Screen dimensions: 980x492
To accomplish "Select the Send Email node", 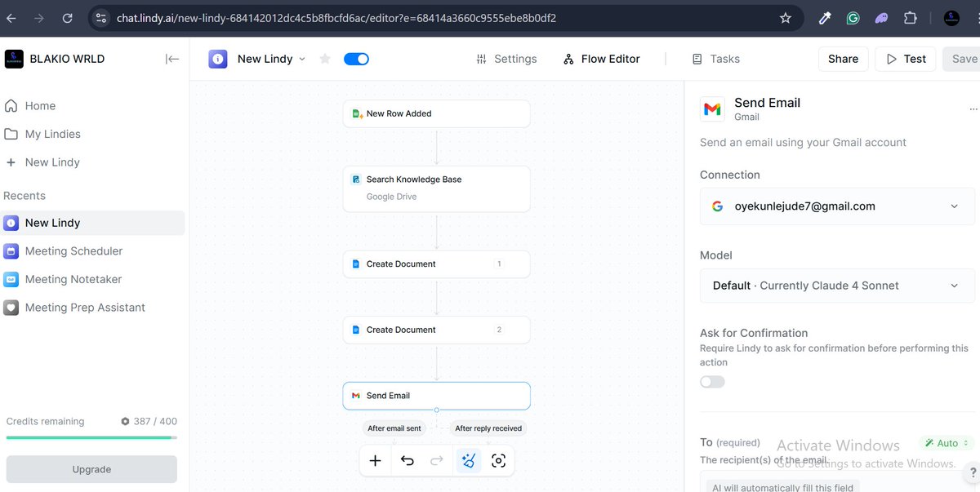I will (x=436, y=396).
